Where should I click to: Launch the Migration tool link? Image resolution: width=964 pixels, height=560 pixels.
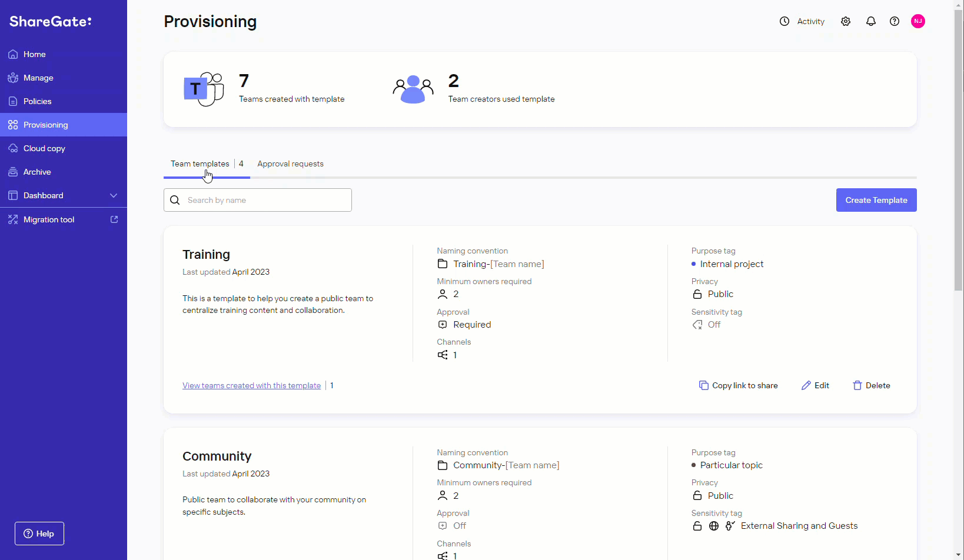click(x=64, y=219)
